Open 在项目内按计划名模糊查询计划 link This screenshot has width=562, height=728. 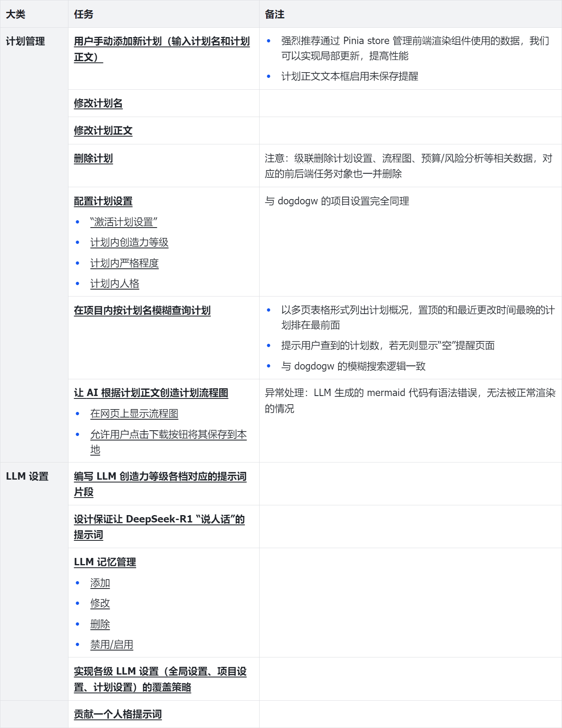pyautogui.click(x=142, y=311)
